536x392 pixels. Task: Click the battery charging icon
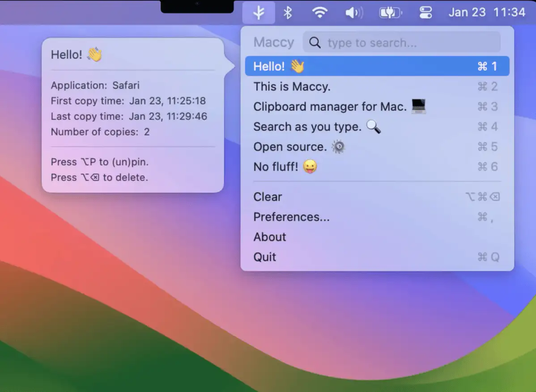point(390,13)
